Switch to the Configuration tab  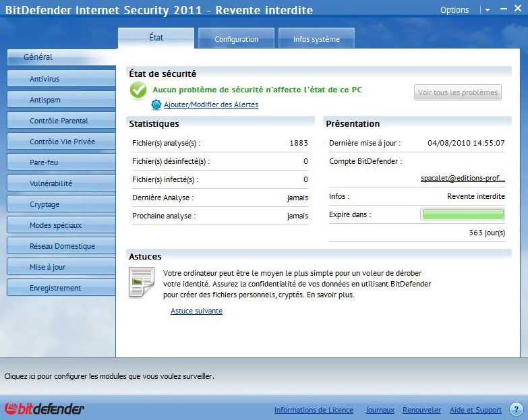237,39
